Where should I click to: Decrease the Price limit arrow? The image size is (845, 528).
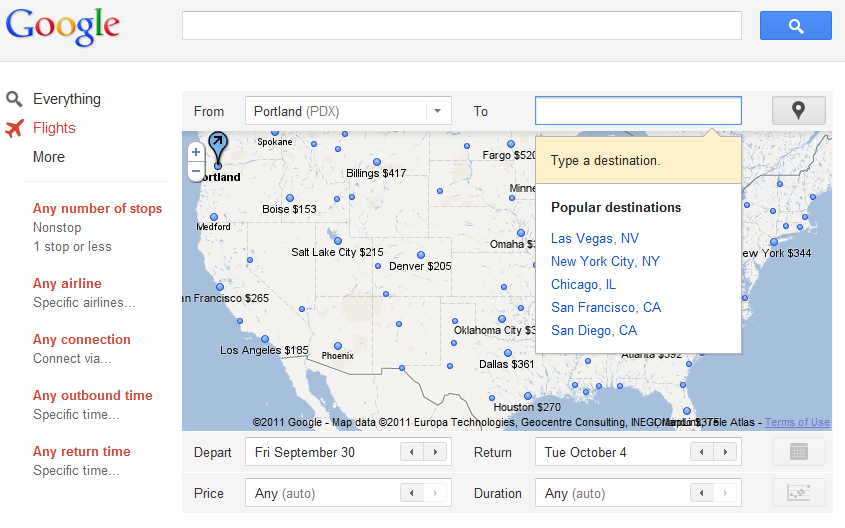click(412, 492)
